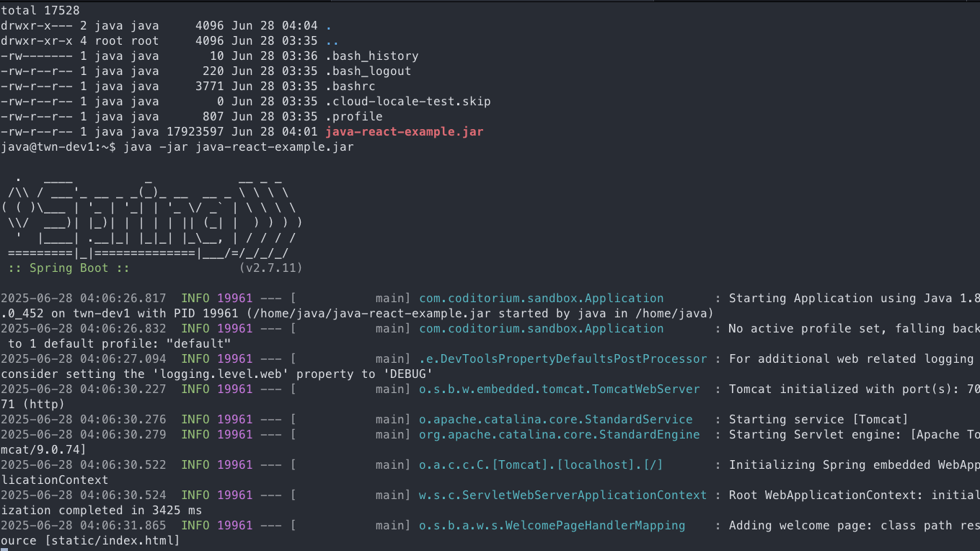
Task: Select timestamp 04:06:27.094
Action: (x=123, y=358)
